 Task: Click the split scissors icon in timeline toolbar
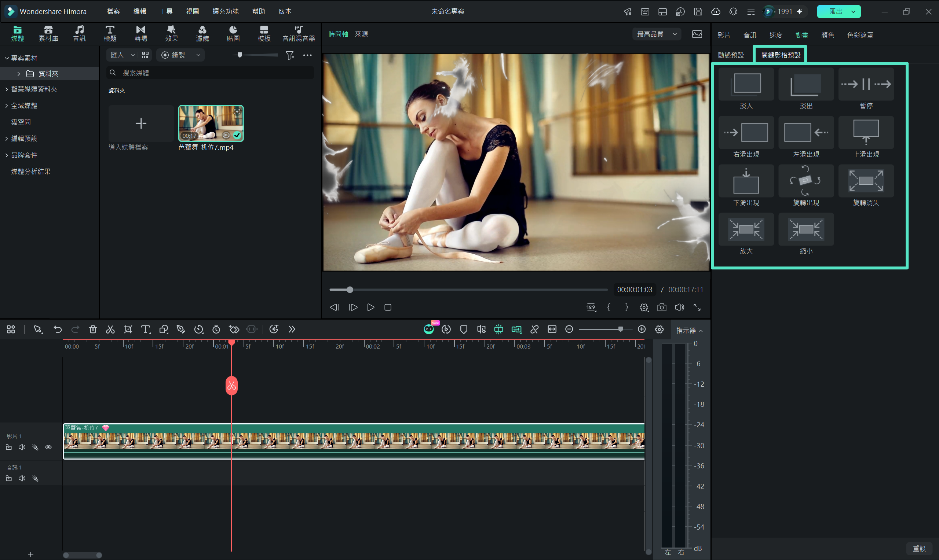(x=110, y=329)
